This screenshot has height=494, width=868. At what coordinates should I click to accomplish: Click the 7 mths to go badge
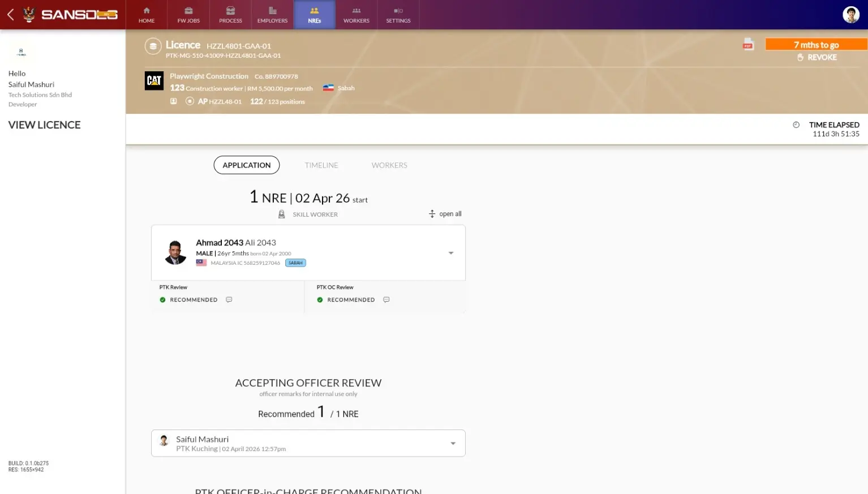[x=816, y=45]
